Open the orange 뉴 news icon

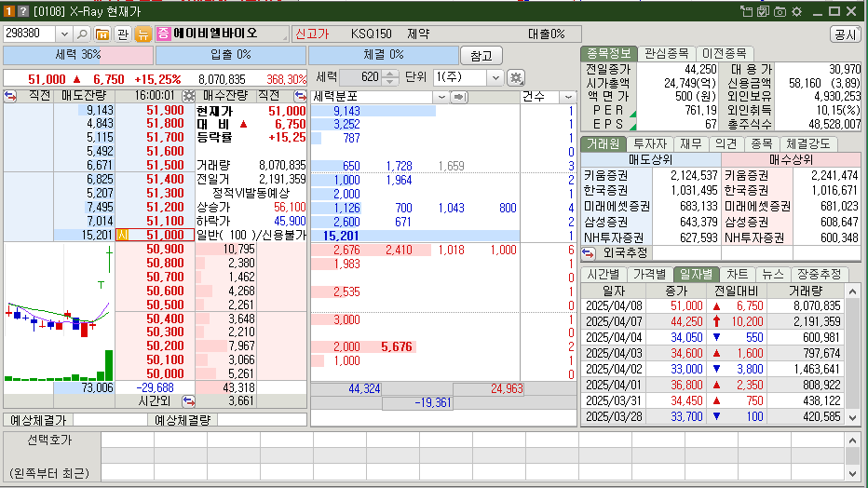tap(143, 34)
